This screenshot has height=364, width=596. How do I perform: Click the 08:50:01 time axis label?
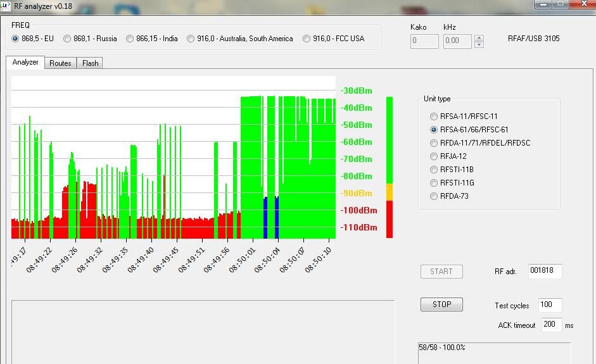tap(242, 260)
